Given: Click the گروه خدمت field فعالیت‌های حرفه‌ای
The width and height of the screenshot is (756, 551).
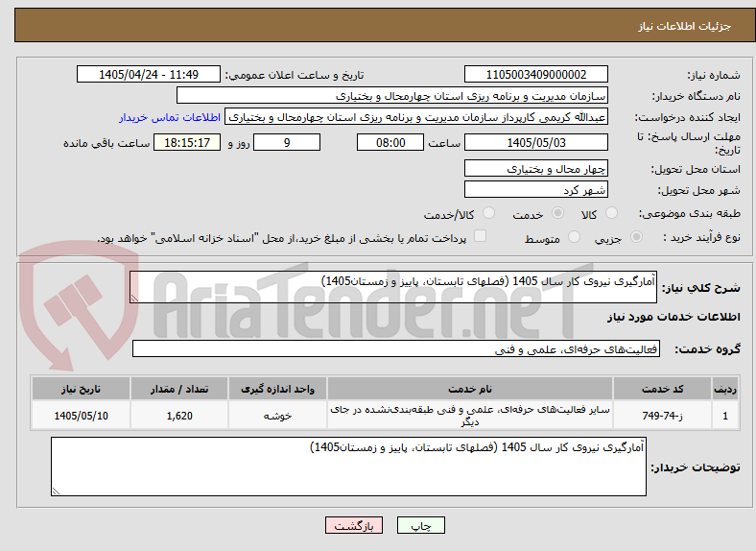Looking at the screenshot, I should point(396,348).
